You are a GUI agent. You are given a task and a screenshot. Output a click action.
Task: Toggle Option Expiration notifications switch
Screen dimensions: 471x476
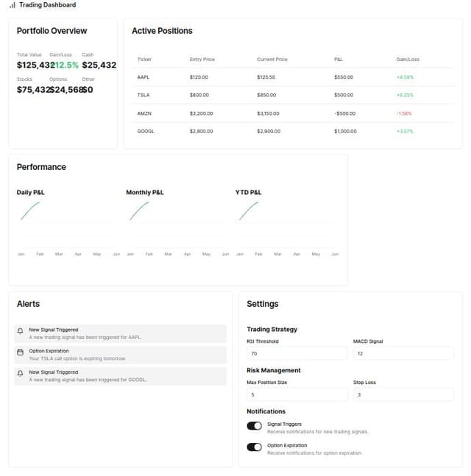coord(254,447)
